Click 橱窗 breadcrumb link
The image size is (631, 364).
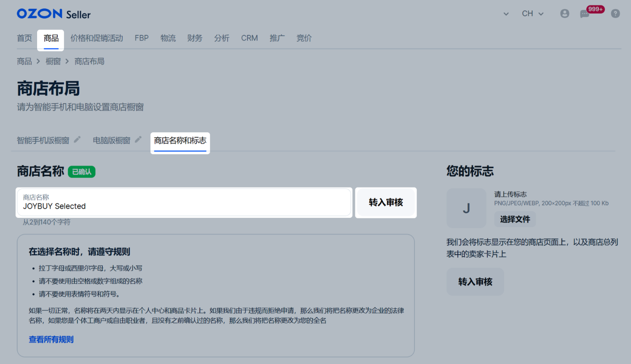tap(53, 62)
